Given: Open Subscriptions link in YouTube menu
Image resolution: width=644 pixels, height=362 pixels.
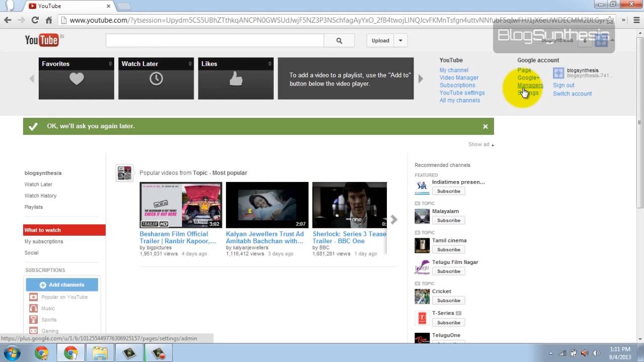Looking at the screenshot, I should tap(457, 85).
